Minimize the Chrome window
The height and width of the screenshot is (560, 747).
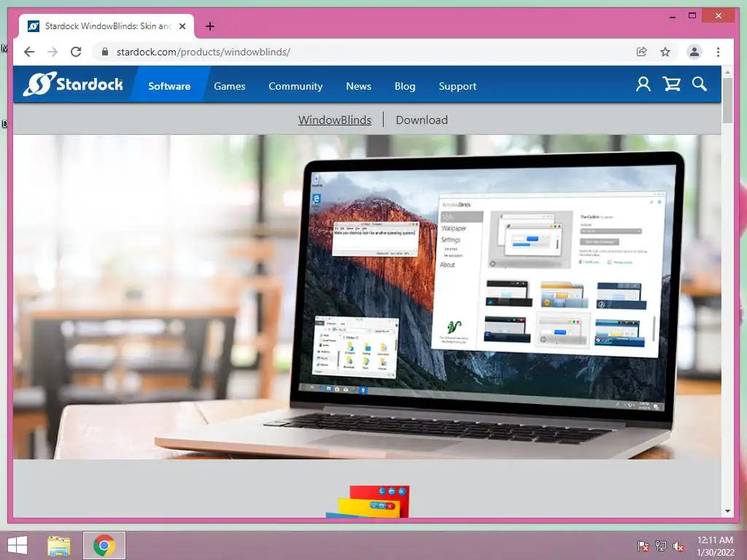click(672, 16)
